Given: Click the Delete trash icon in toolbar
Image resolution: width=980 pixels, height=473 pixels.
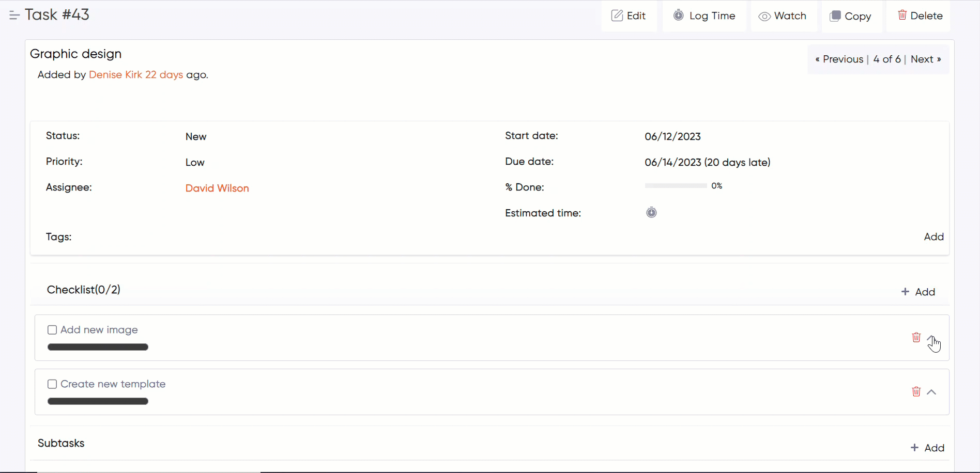Looking at the screenshot, I should pos(903,15).
